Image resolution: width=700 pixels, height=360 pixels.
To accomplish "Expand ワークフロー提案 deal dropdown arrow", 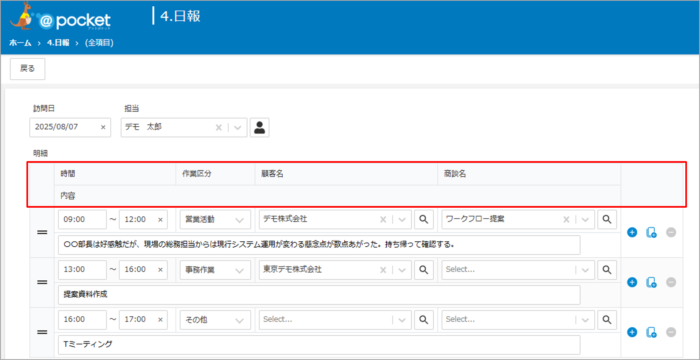I will click(585, 219).
